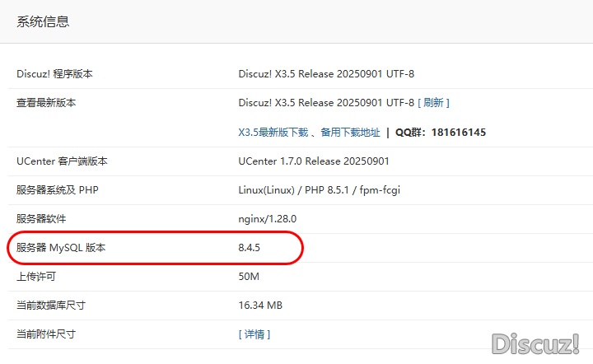Click the 50M upload limit value
Viewport: 593px width, 364px height.
[249, 277]
